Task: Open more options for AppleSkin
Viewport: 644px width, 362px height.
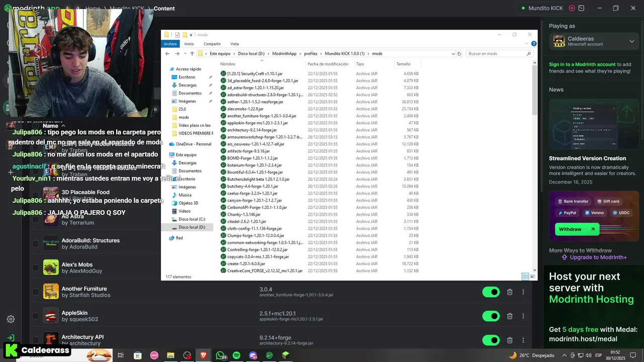Action: click(x=523, y=316)
